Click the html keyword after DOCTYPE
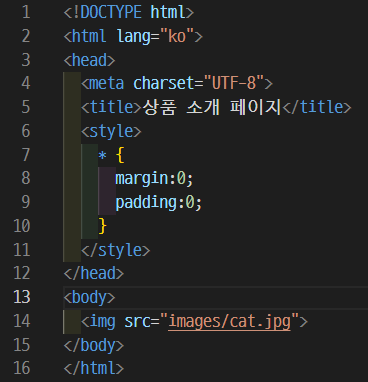 click(168, 12)
